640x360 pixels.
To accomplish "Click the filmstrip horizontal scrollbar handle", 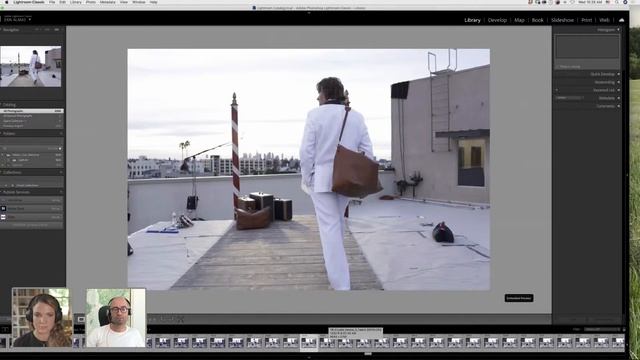I will point(368,354).
